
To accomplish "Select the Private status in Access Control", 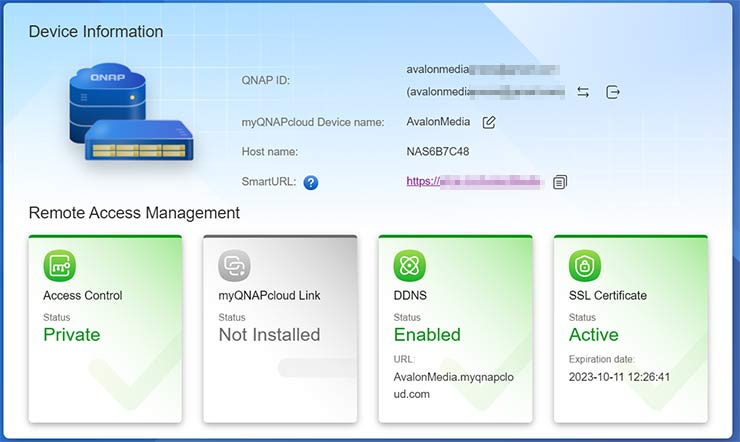I will click(72, 335).
